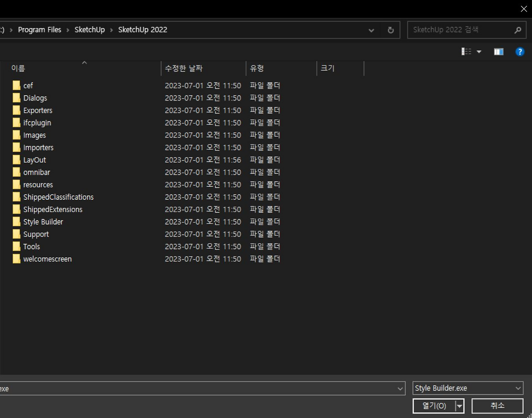Go to the SketchUp breadcrumb folder
Viewport: 532px width, 418px height.
(90, 30)
